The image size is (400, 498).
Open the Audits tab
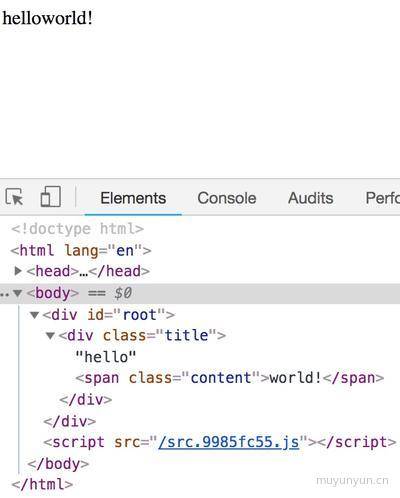(310, 198)
